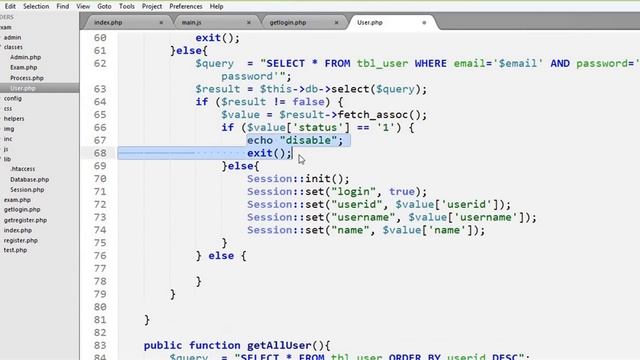Open the Tools menu
Viewport: 640px width, 360px height.
(127, 7)
